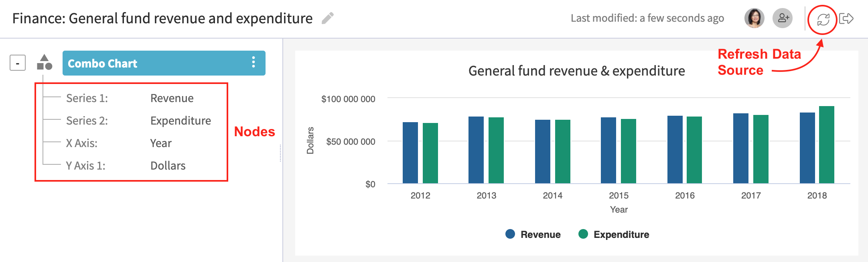The image size is (868, 262).
Task: Click the blue 2012 Revenue bar
Action: 410,153
